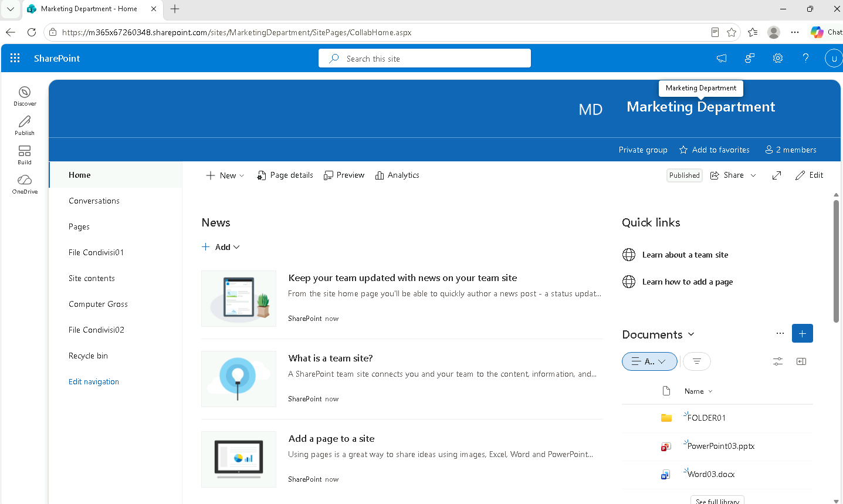Open the Copilot Chat button in browser

tap(827, 32)
